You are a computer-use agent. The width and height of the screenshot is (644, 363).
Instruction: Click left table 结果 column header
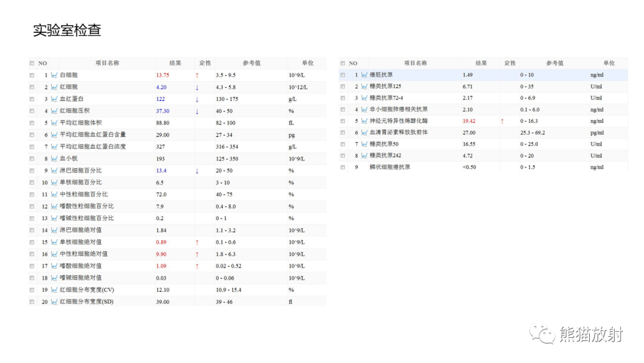[x=175, y=63]
